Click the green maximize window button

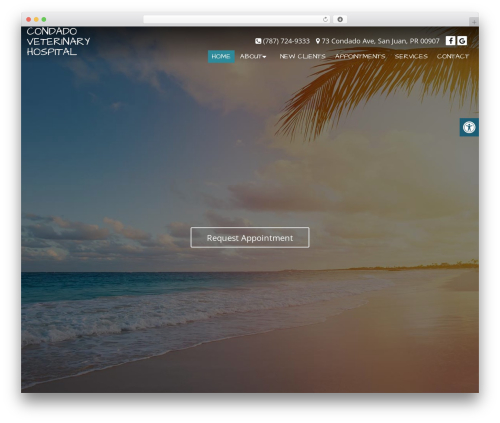[44, 19]
